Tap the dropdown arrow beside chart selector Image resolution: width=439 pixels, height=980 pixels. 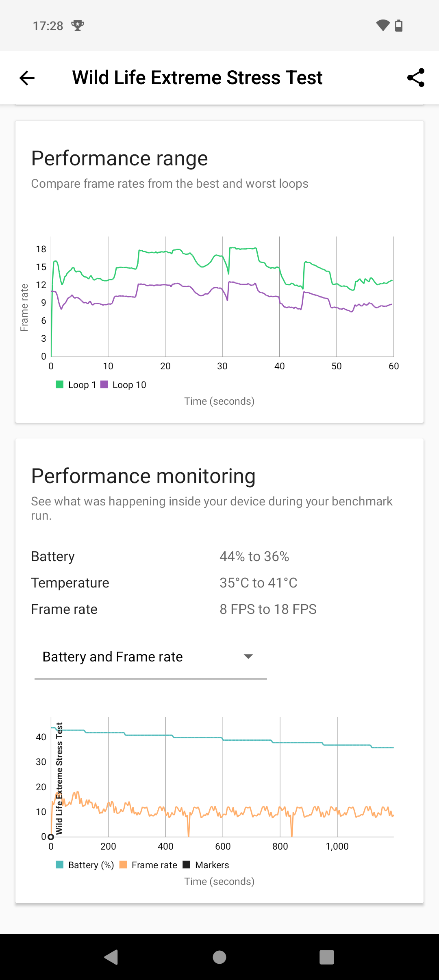(x=248, y=657)
